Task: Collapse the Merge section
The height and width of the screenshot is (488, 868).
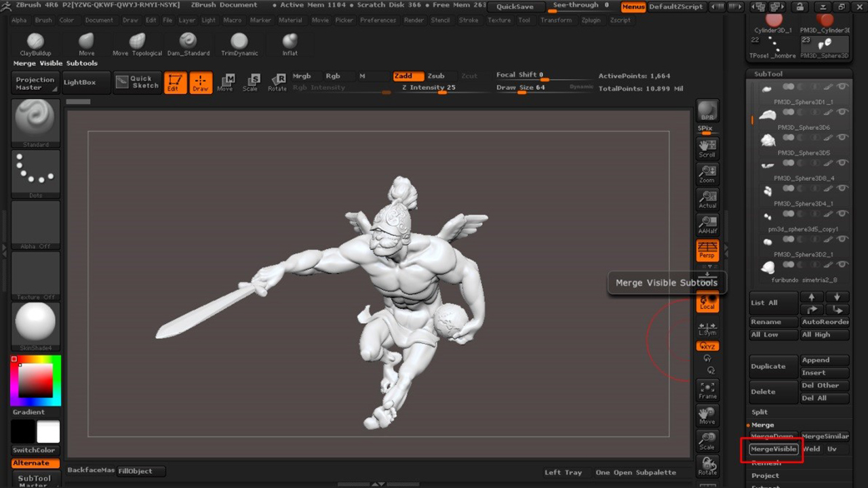Action: click(x=762, y=425)
